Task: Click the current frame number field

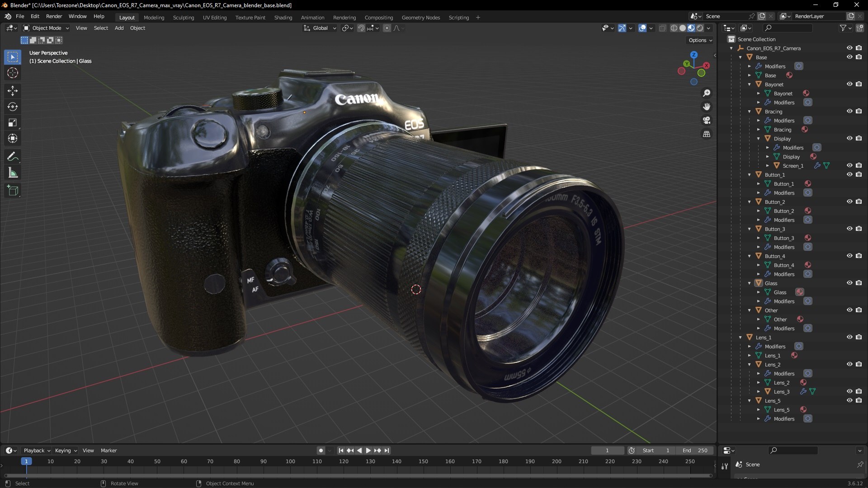Action: [x=607, y=450]
